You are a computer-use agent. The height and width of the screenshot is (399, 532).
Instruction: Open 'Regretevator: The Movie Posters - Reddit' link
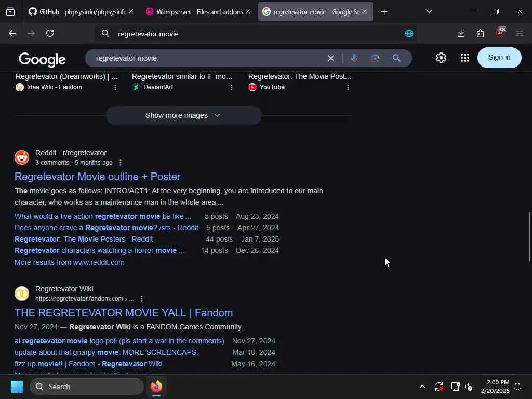[84, 239]
